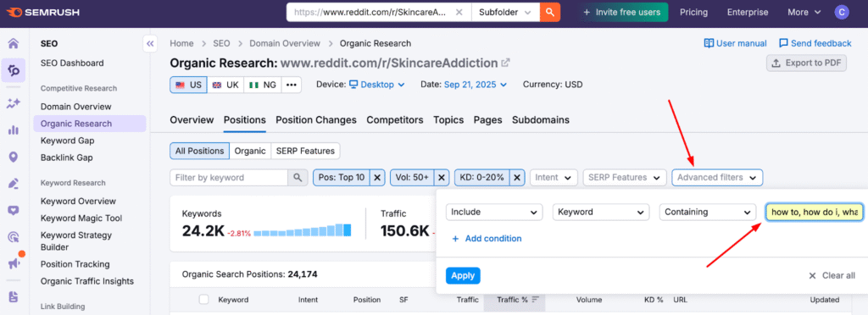Open the document report icon in left rail

(14, 296)
